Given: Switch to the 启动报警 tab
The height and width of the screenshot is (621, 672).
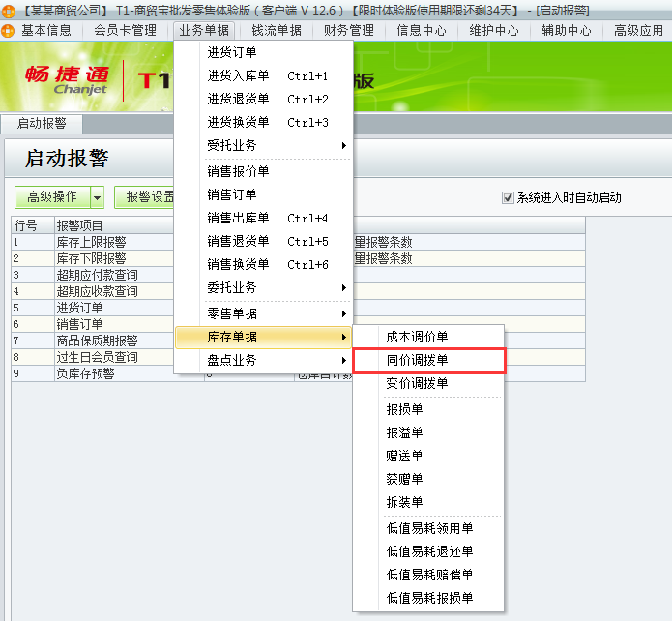Looking at the screenshot, I should pos(42,124).
